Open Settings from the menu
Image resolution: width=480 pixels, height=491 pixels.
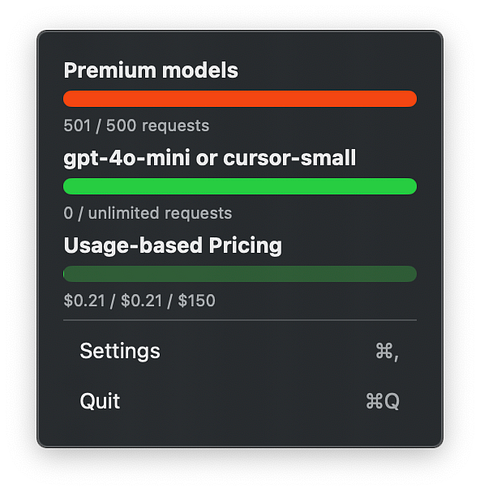coord(240,351)
